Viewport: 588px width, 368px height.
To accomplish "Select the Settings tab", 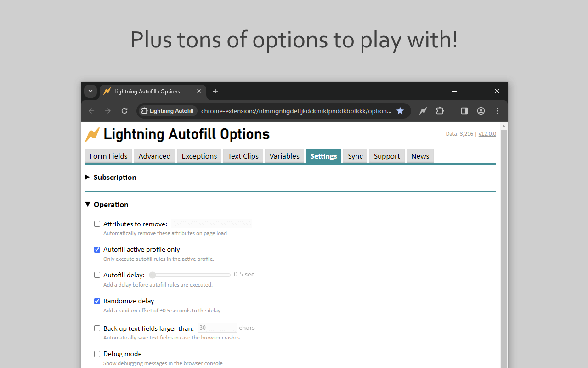I will tap(323, 156).
